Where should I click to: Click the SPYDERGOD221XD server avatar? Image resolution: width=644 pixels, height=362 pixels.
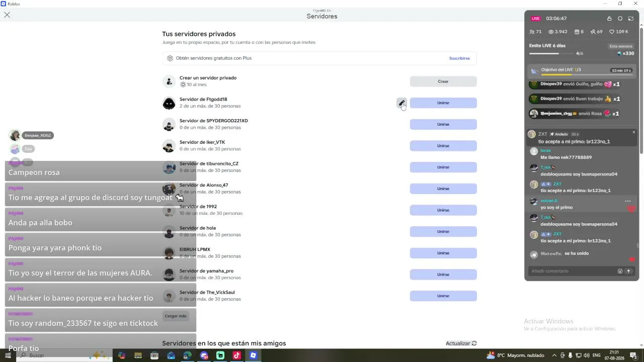[169, 125]
